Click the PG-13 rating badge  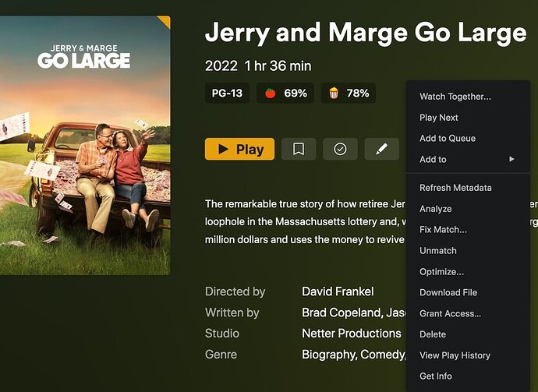(x=227, y=94)
